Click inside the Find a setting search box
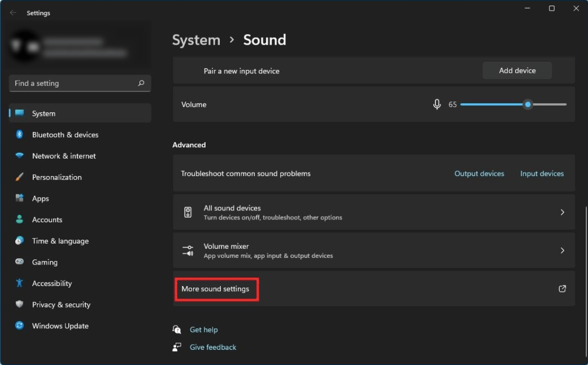 point(79,83)
